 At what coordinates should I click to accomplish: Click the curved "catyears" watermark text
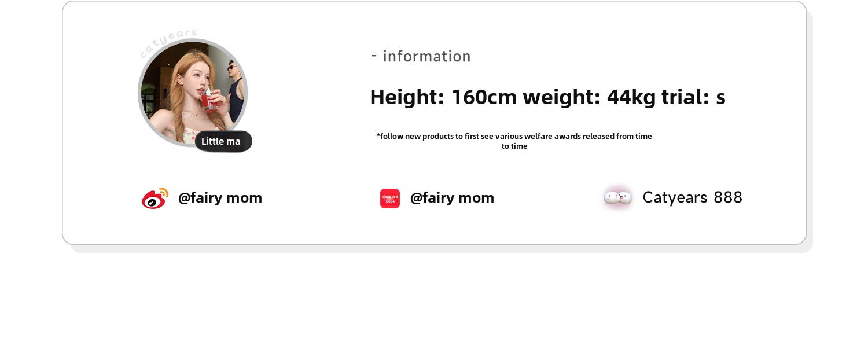[x=168, y=42]
